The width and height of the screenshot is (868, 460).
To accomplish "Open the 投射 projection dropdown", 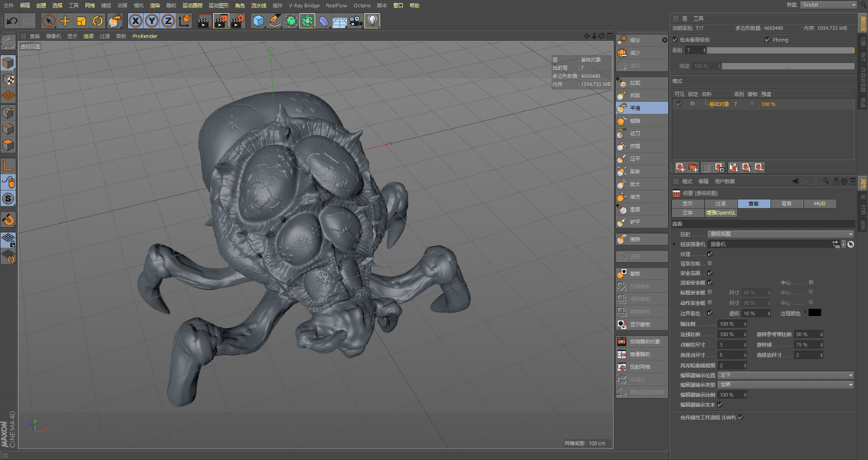I will [780, 234].
